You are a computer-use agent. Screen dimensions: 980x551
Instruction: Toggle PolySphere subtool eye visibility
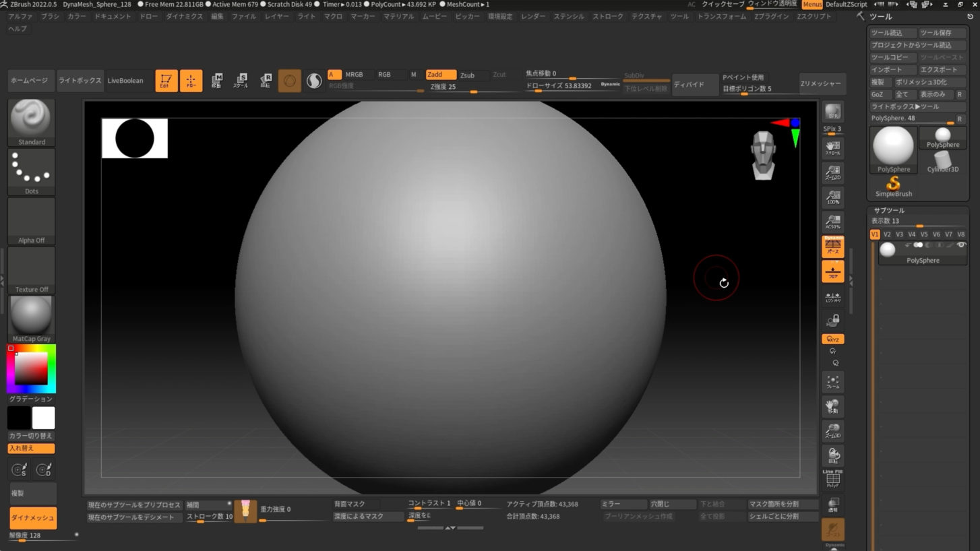click(961, 245)
